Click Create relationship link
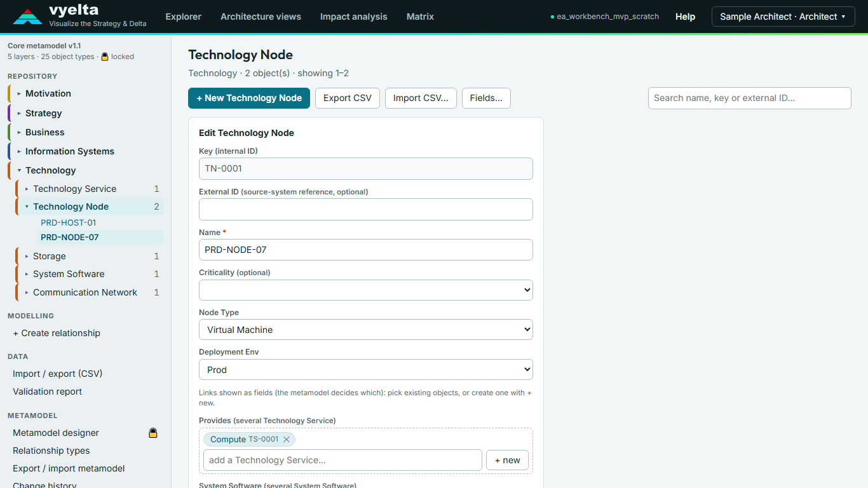 (x=57, y=333)
